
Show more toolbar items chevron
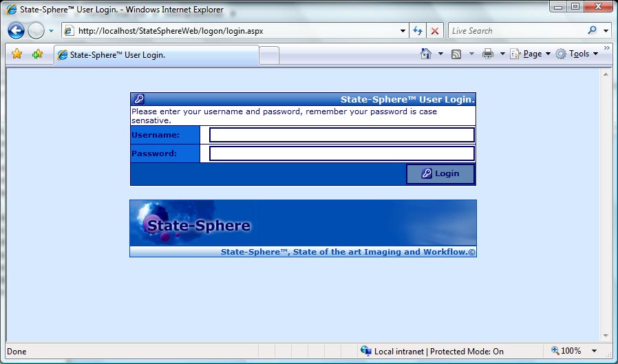coord(606,47)
